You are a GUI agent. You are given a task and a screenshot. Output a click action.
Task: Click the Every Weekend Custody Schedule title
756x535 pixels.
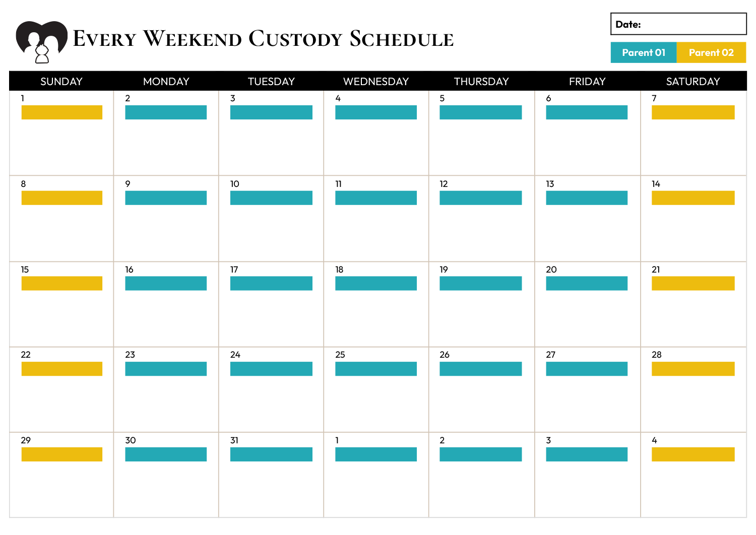tap(263, 39)
